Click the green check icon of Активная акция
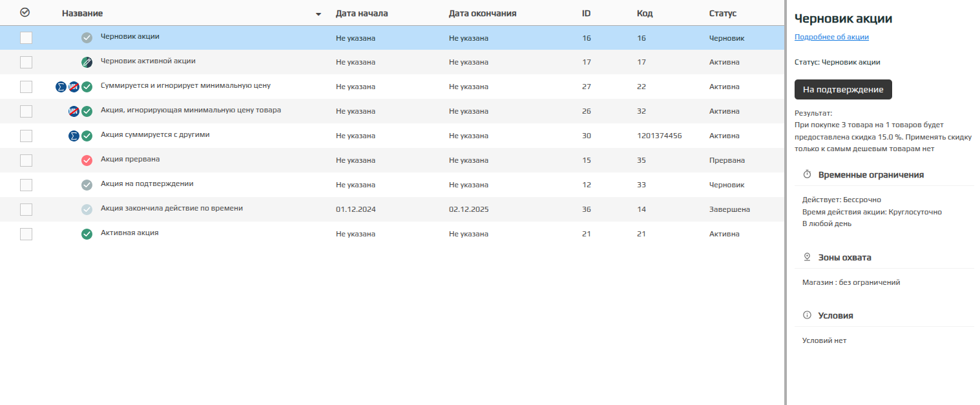The height and width of the screenshot is (405, 980). (x=87, y=234)
